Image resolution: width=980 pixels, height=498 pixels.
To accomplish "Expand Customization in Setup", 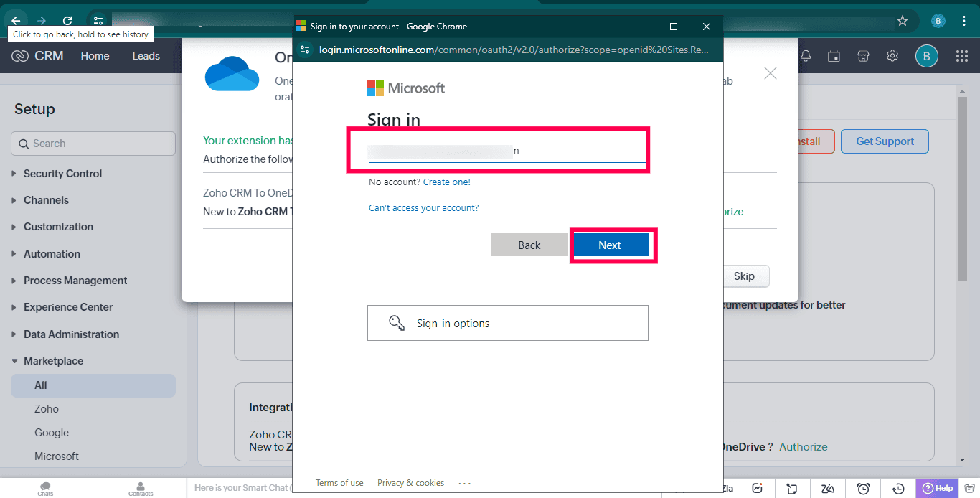I will pyautogui.click(x=58, y=227).
